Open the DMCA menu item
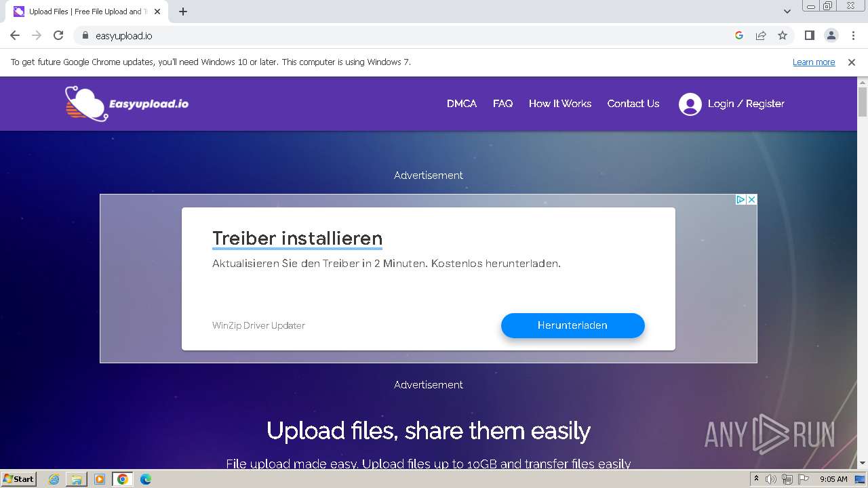The height and width of the screenshot is (488, 868). 462,104
